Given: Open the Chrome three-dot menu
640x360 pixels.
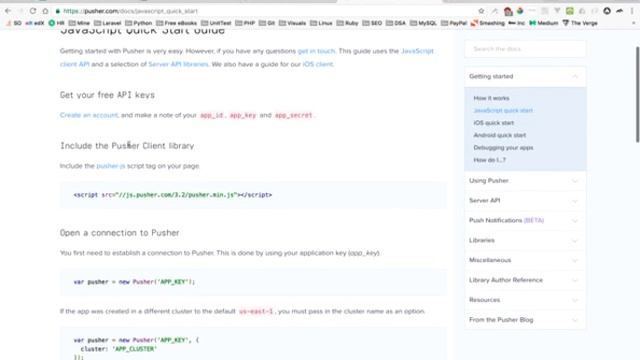Looking at the screenshot, I should click(x=632, y=11).
